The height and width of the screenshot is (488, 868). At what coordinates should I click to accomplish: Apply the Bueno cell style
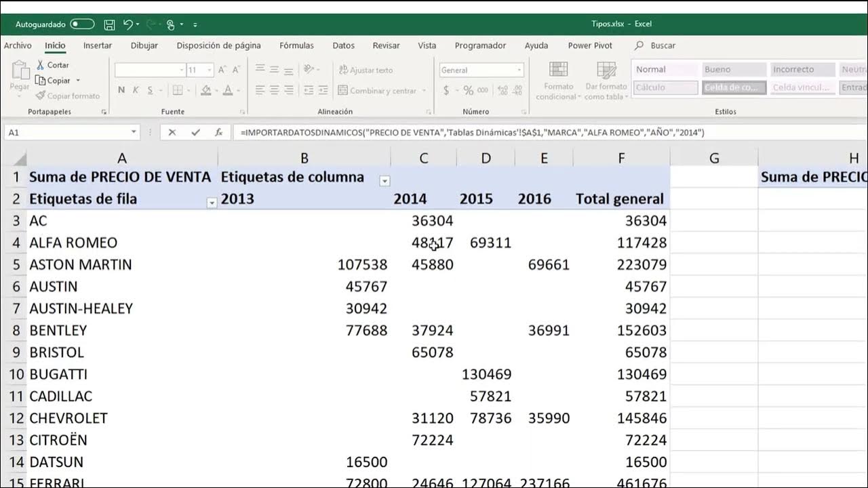(734, 69)
